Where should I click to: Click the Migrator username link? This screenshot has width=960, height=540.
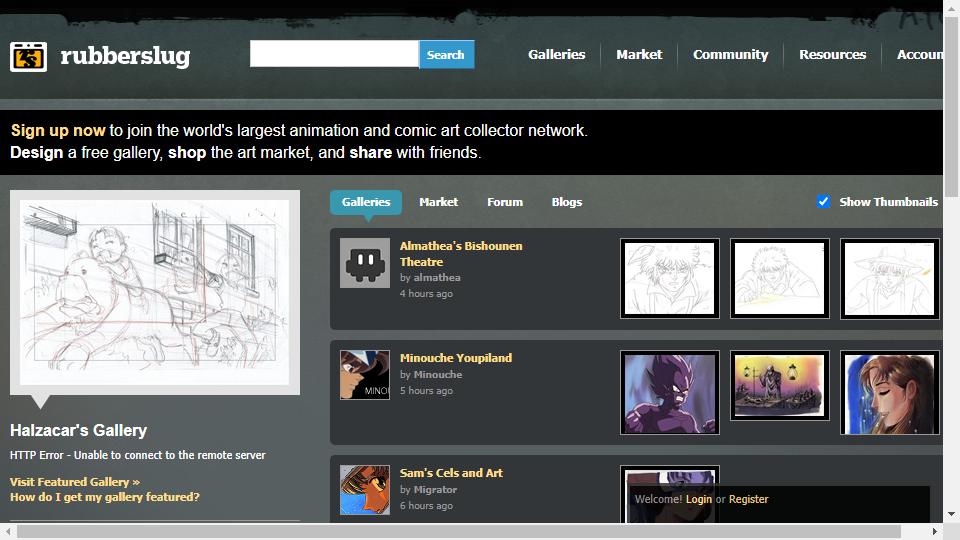[x=435, y=489]
